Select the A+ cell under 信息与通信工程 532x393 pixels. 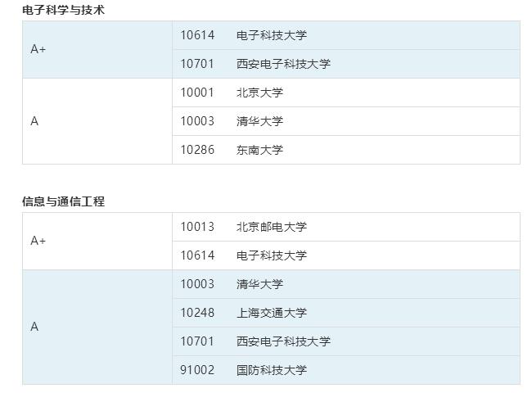tap(38, 241)
